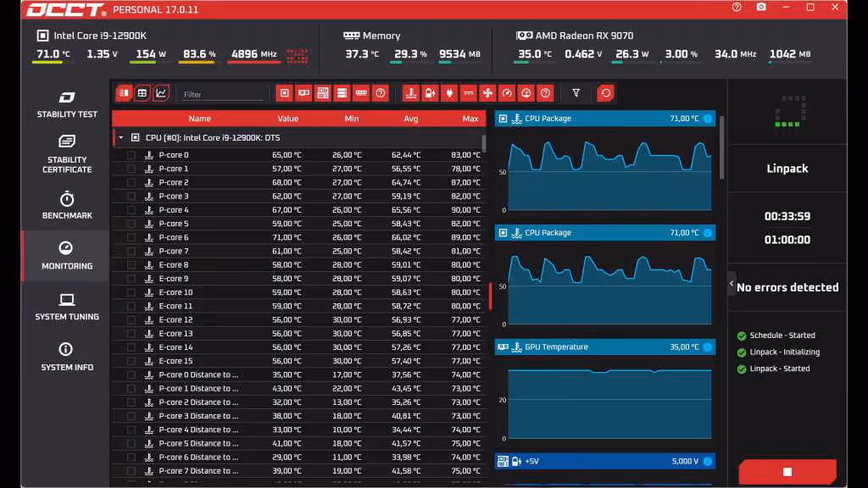Click the graph panel vertical scrollbar
The width and height of the screenshot is (868, 488).
coord(721,147)
